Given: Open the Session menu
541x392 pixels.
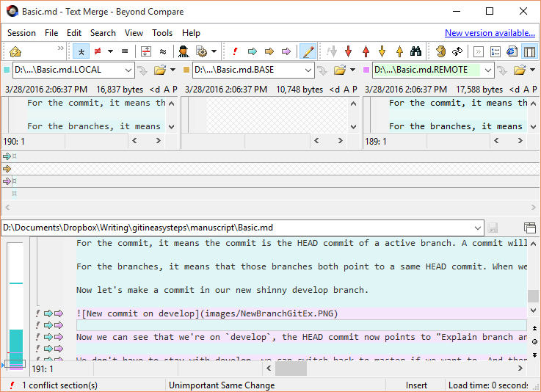Looking at the screenshot, I should [21, 33].
